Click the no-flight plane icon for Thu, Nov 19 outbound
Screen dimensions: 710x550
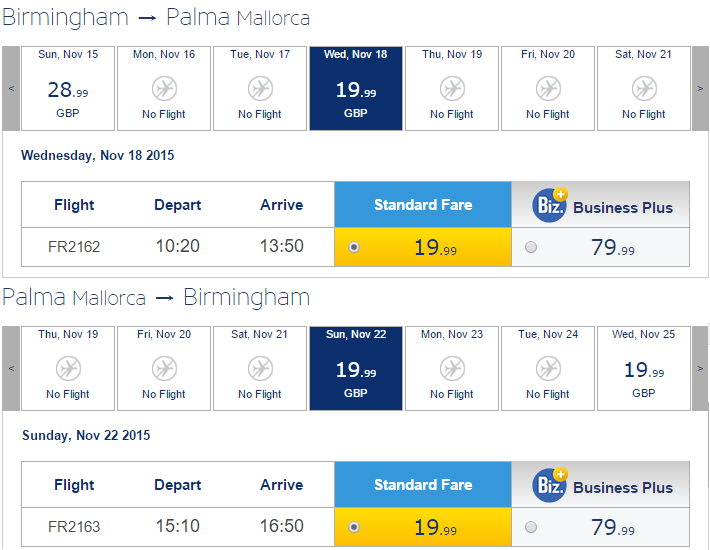(452, 88)
